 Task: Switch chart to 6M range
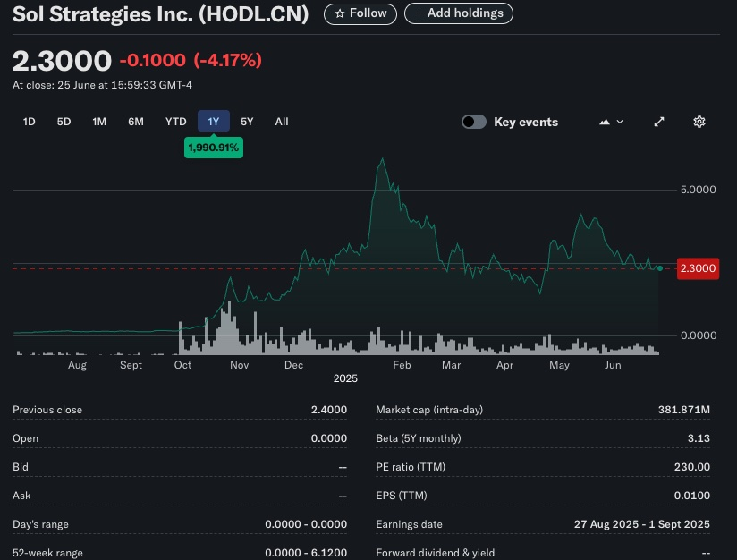pos(136,122)
